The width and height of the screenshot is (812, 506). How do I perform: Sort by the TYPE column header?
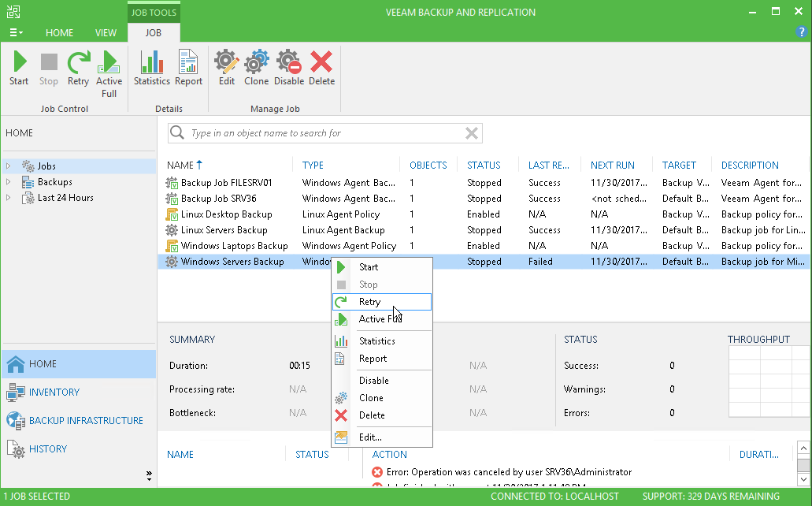pos(313,166)
